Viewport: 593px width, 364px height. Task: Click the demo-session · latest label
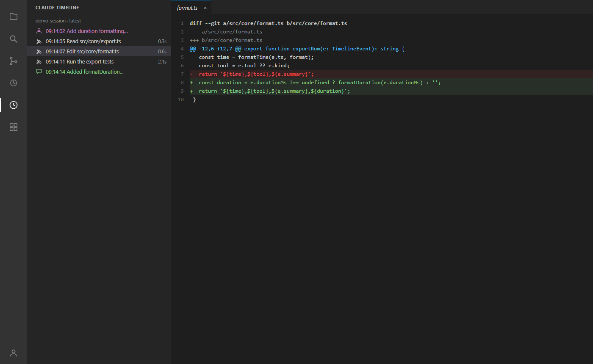(x=58, y=21)
